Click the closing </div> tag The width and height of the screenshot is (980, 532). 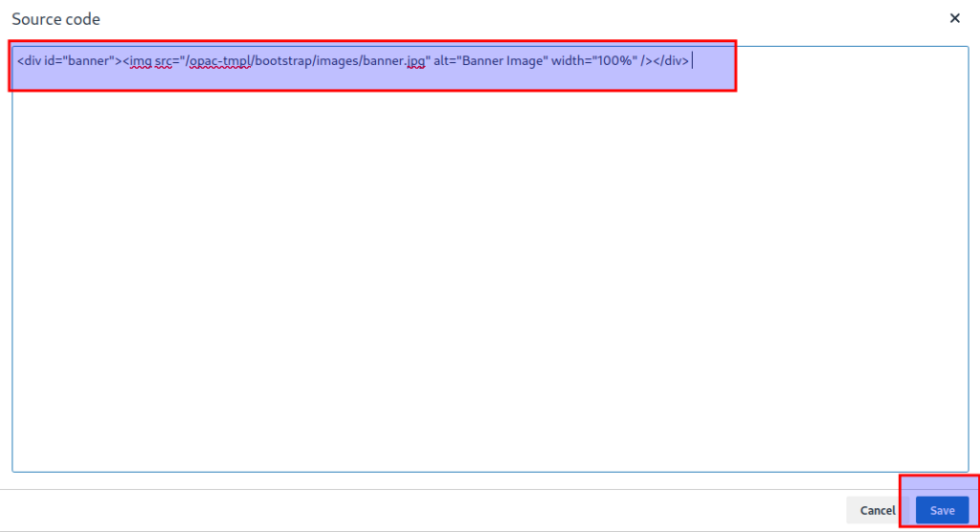click(x=671, y=60)
